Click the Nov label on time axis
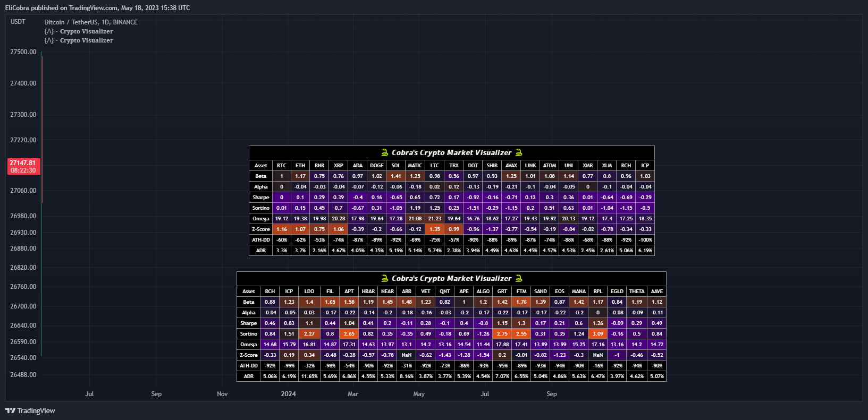868x420 pixels. coord(222,394)
